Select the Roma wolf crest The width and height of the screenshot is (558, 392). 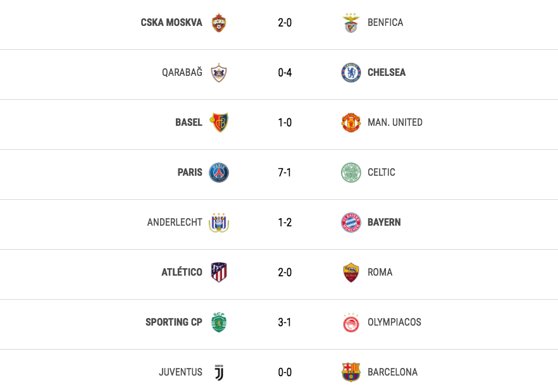click(x=351, y=273)
